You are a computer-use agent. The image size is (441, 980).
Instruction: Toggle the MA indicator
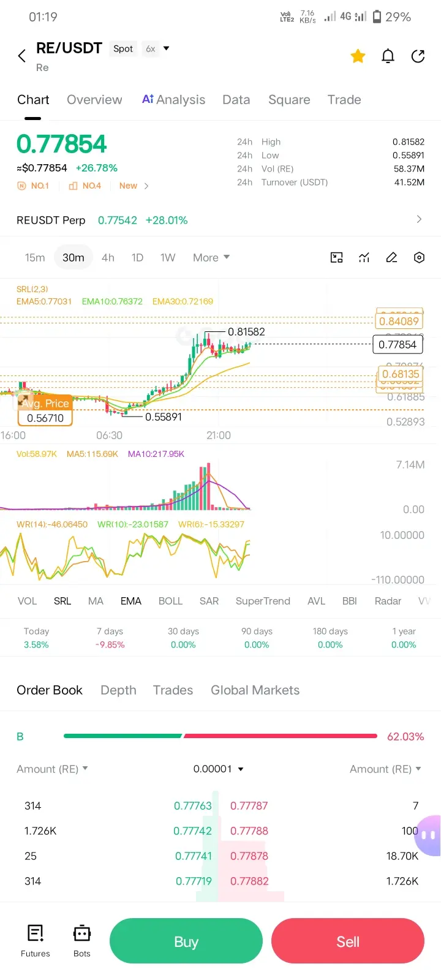click(96, 601)
